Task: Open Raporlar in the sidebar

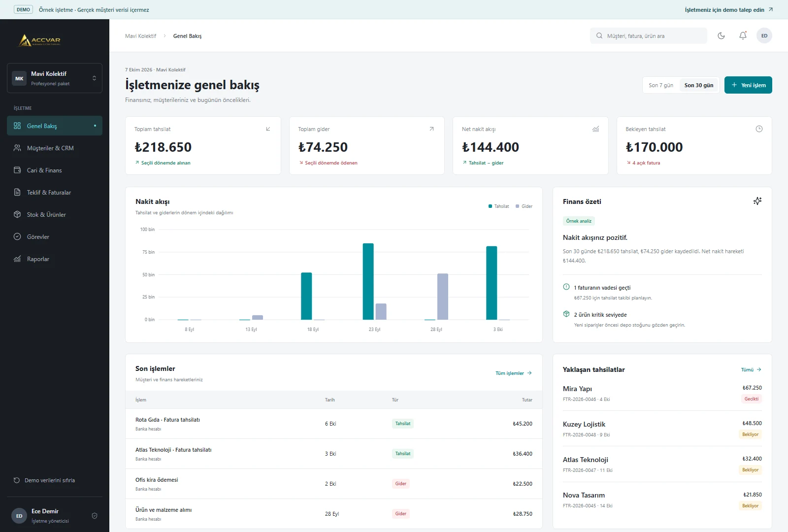Action: (x=55, y=259)
